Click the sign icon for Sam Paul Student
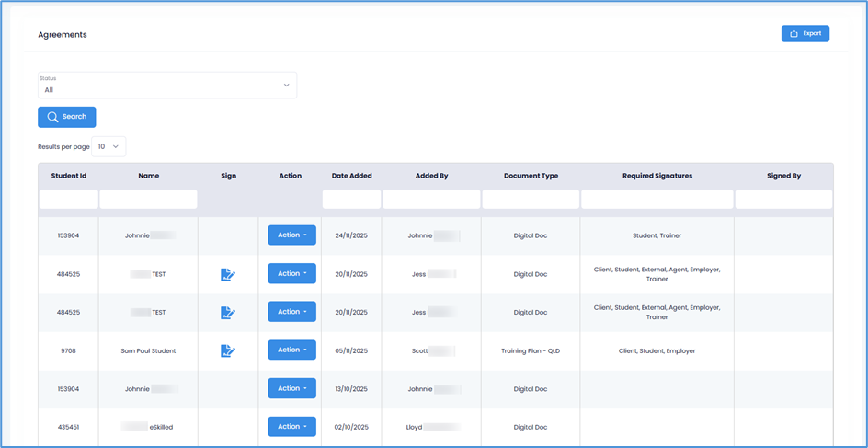The width and height of the screenshot is (868, 448). point(228,350)
